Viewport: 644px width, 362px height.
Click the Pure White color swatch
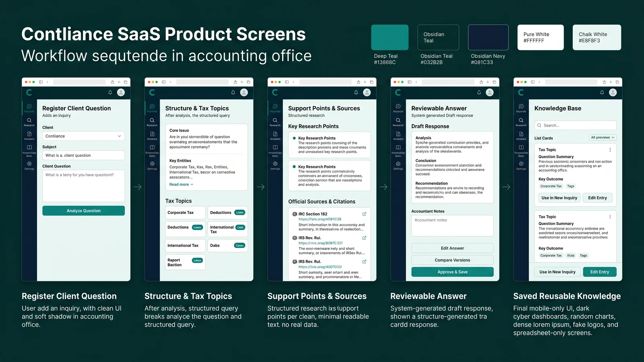coord(541,37)
